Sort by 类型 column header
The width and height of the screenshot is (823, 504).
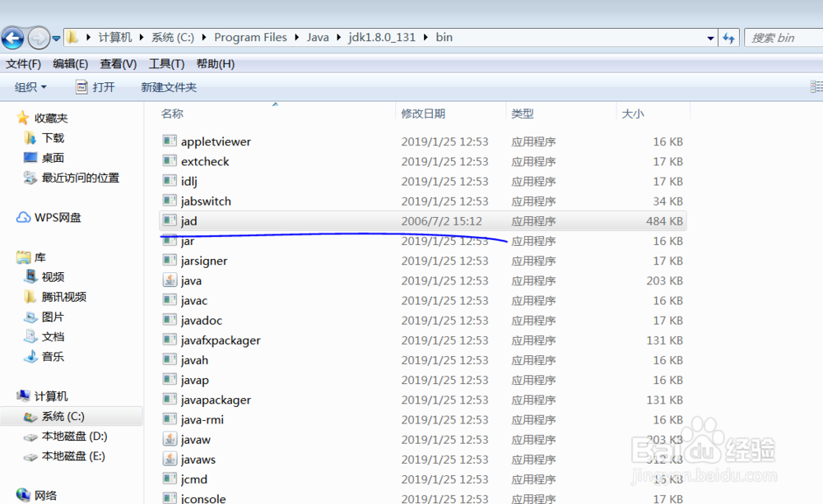pos(523,113)
